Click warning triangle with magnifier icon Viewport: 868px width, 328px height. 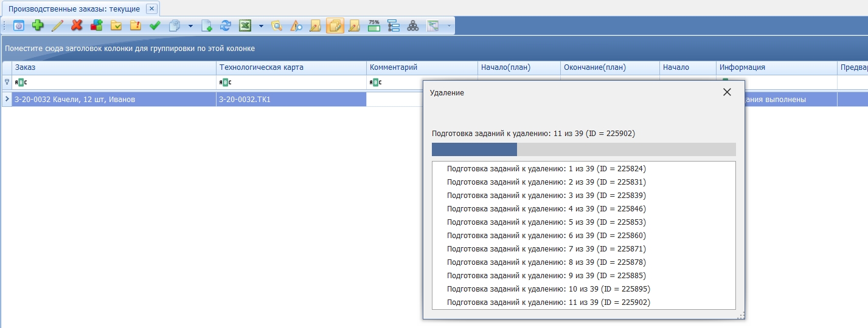pos(296,26)
